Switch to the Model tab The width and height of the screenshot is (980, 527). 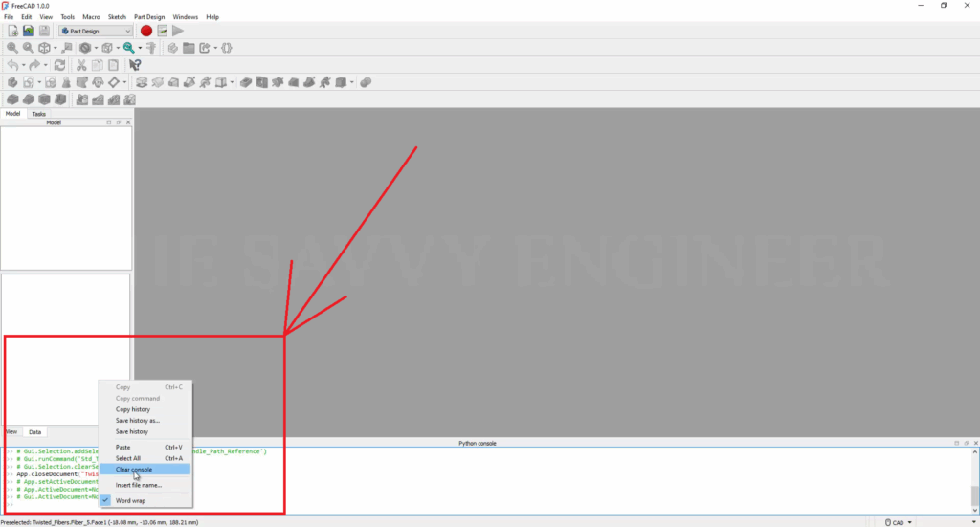[12, 114]
